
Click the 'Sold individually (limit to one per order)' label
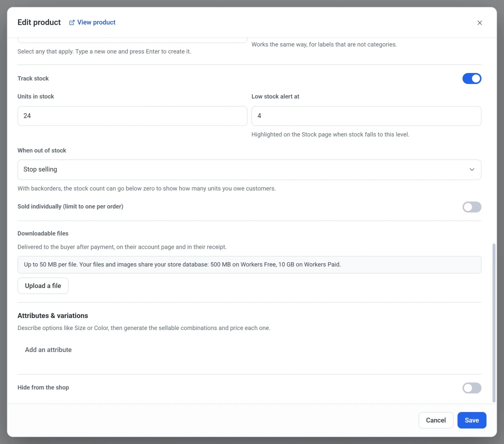[70, 207]
